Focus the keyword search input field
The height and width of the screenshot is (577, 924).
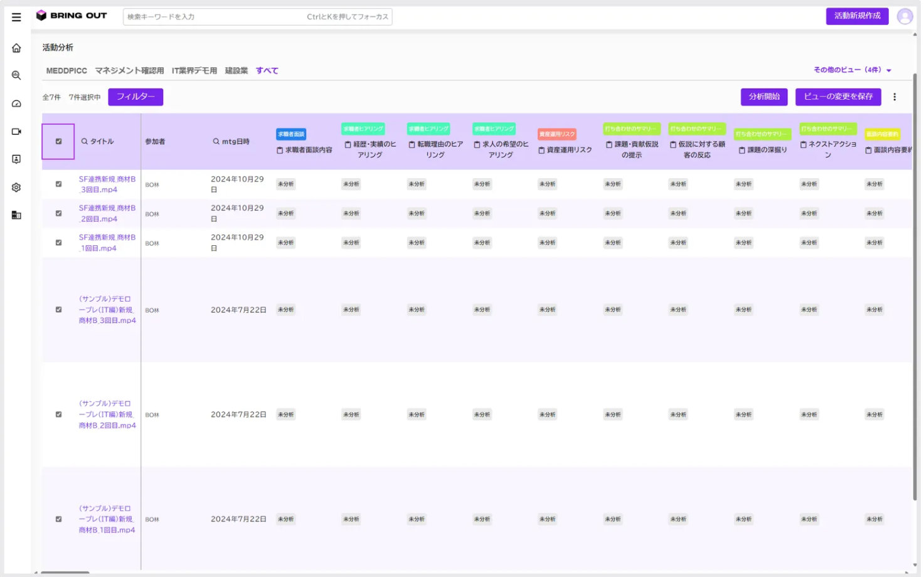pos(257,17)
